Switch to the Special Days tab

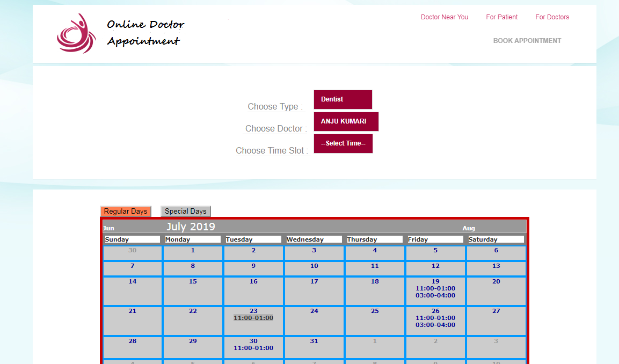[x=186, y=211]
